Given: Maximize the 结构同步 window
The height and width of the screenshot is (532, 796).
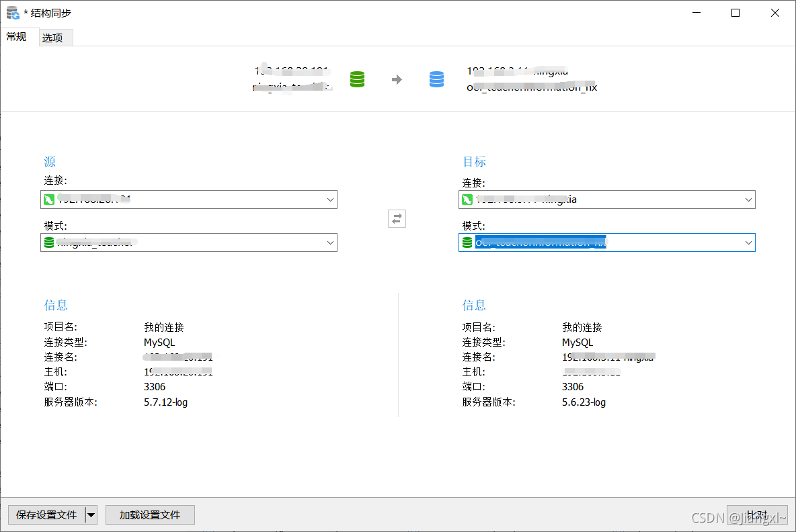Looking at the screenshot, I should click(735, 13).
